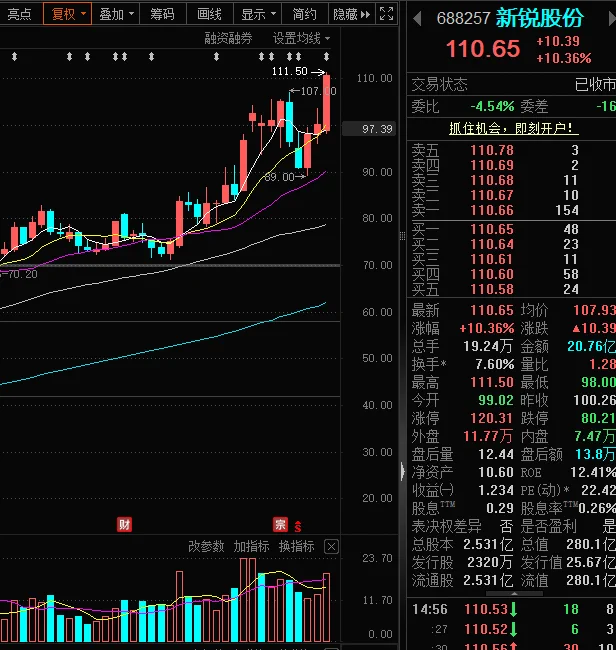Click 交易状态 trading status row
Viewport: 616px width, 650px height.
(x=513, y=85)
